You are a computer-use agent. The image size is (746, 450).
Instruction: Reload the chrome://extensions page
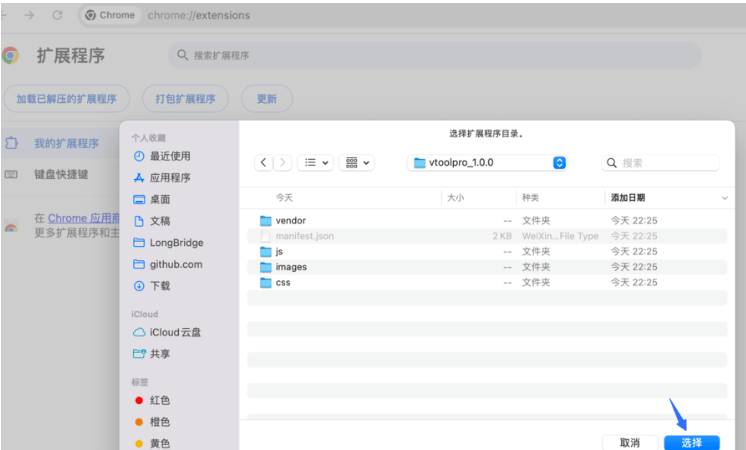(x=58, y=15)
